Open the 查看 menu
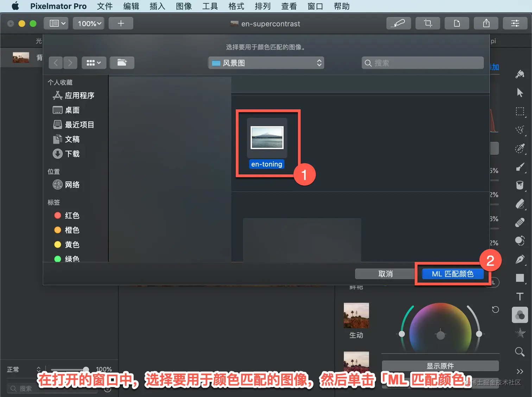This screenshot has width=532, height=397. (x=289, y=6)
